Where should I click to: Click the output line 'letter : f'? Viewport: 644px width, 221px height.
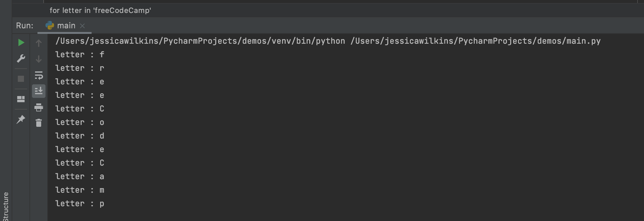(80, 55)
